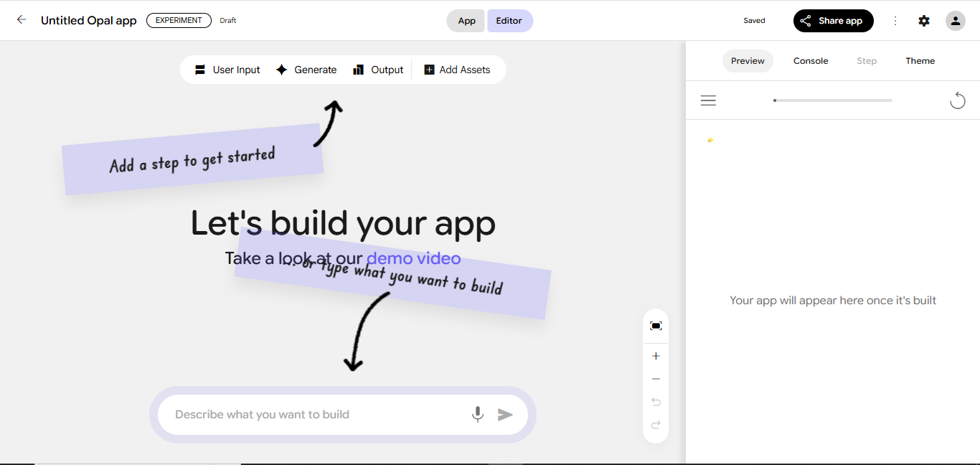Switch to App view
Viewport: 980px width, 465px height.
pyautogui.click(x=465, y=20)
